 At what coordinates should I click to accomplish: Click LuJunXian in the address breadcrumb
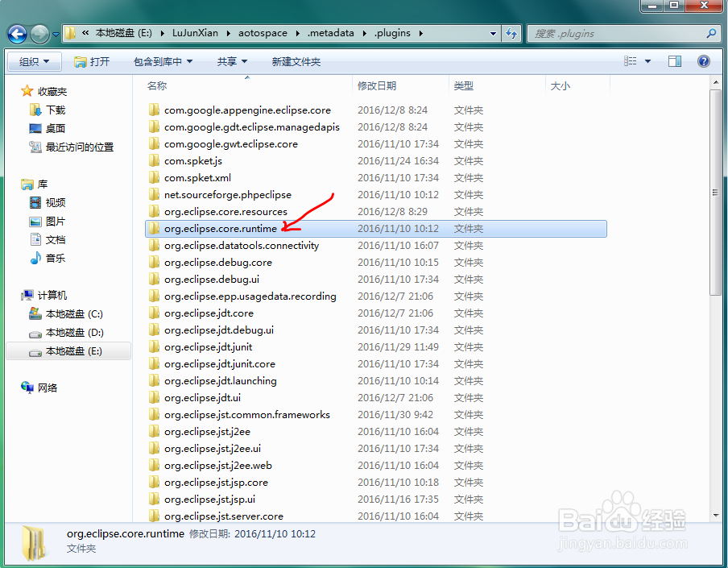(x=195, y=33)
